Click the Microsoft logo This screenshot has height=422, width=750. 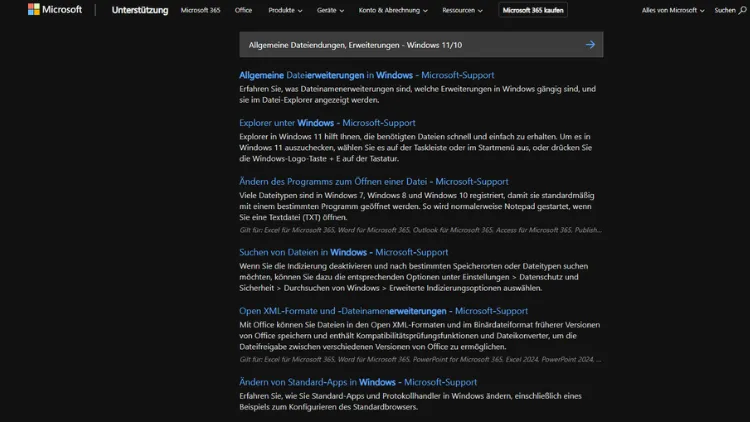coord(55,10)
